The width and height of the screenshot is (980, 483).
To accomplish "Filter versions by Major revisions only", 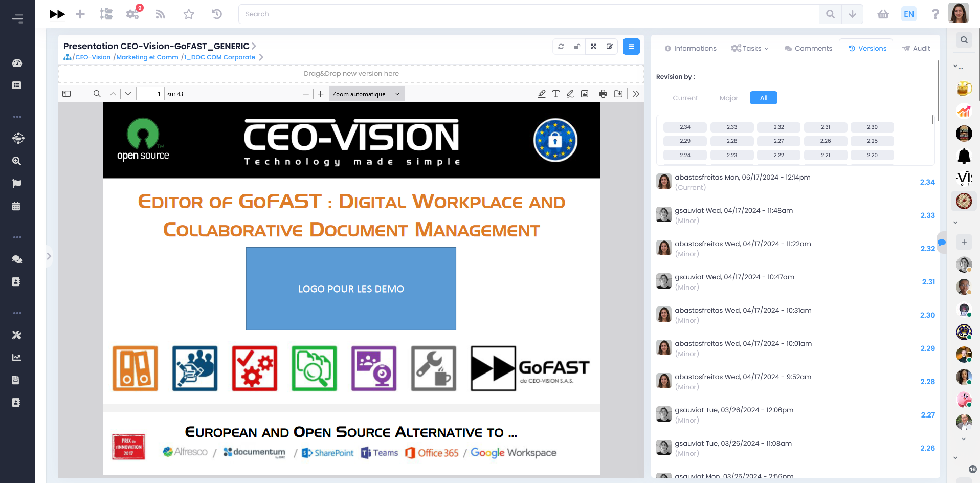I will 728,98.
